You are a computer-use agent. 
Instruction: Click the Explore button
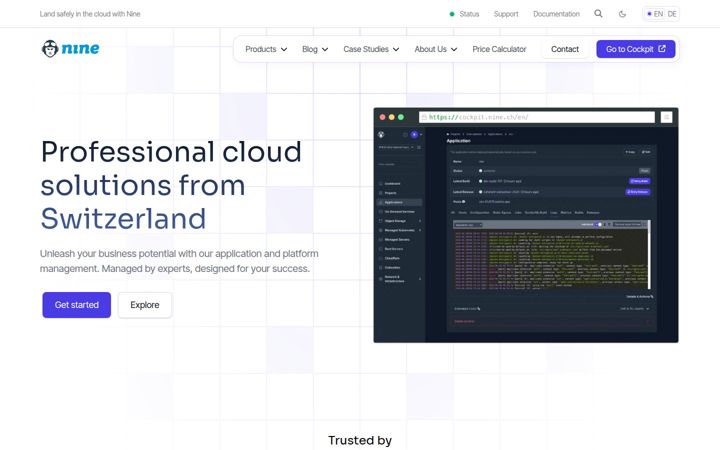coord(145,305)
